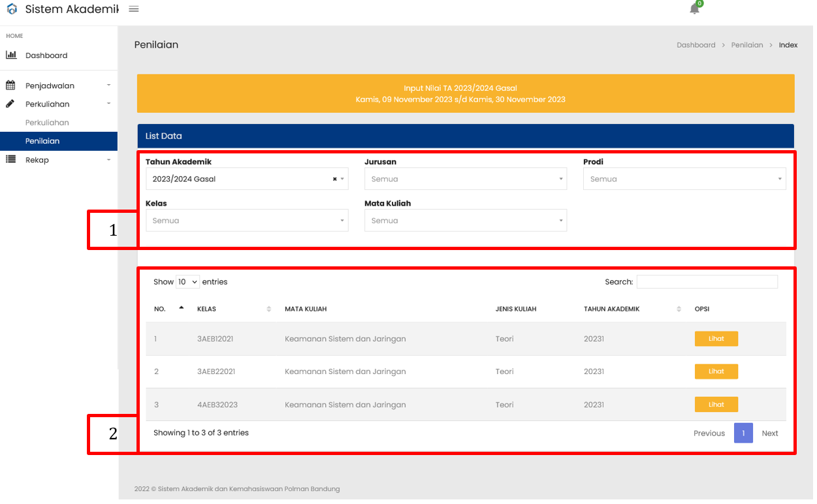
Task: Click the Dashboard bar chart icon
Action: pyautogui.click(x=11, y=55)
